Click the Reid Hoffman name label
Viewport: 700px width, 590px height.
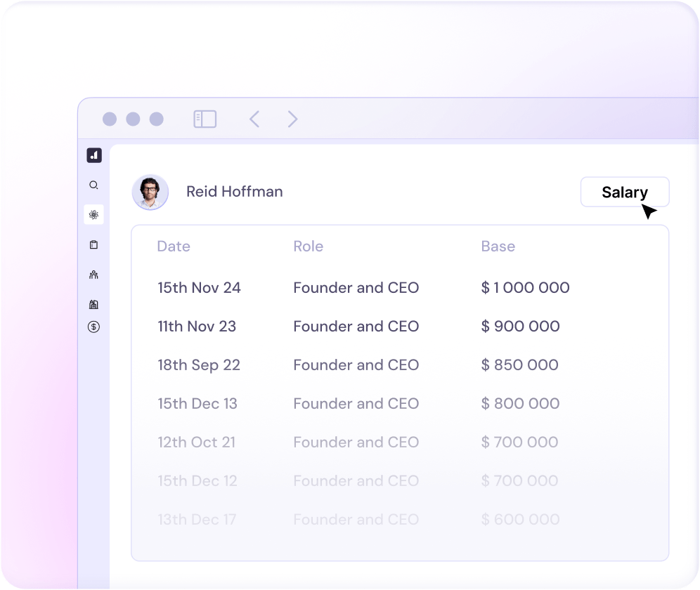pyautogui.click(x=234, y=192)
